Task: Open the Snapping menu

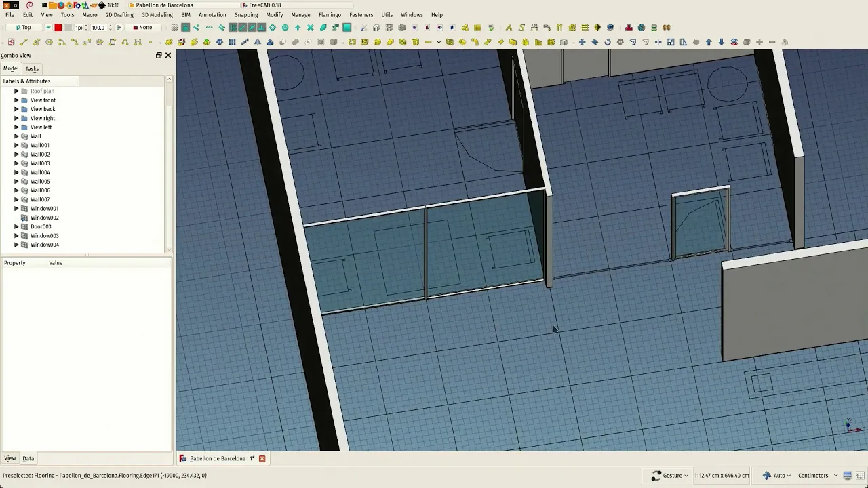Action: (x=246, y=15)
